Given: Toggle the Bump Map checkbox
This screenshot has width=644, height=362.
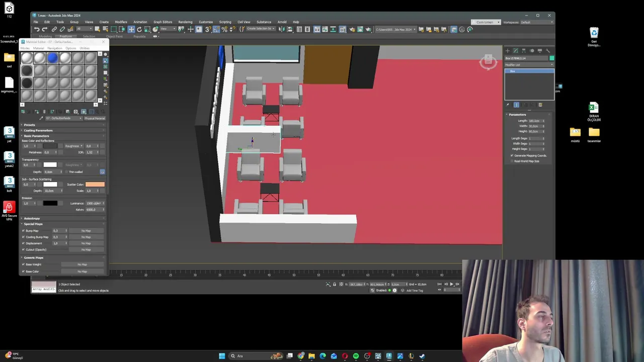Looking at the screenshot, I should pyautogui.click(x=23, y=231).
